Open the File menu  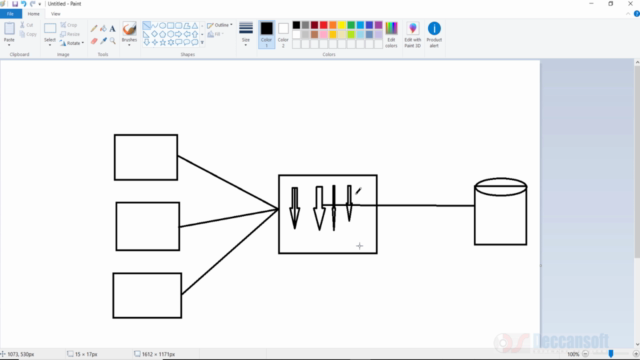coord(11,14)
